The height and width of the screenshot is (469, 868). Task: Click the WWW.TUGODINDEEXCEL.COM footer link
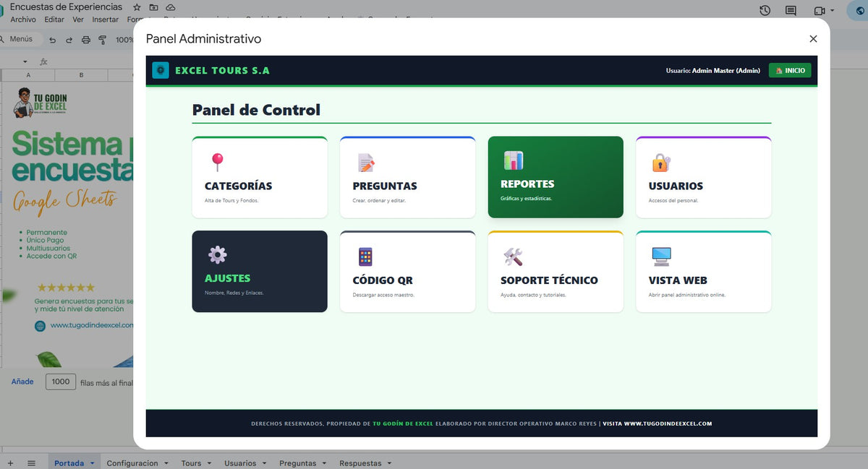[668, 423]
